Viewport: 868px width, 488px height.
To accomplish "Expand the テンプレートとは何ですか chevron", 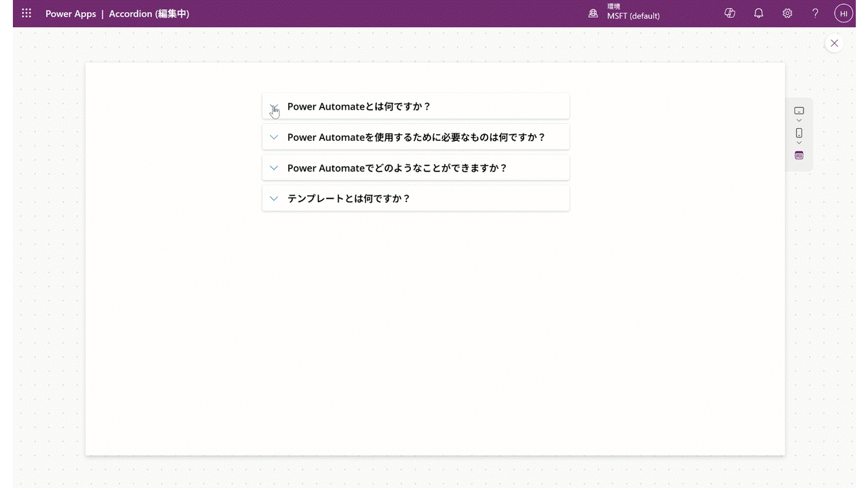I will coord(274,199).
